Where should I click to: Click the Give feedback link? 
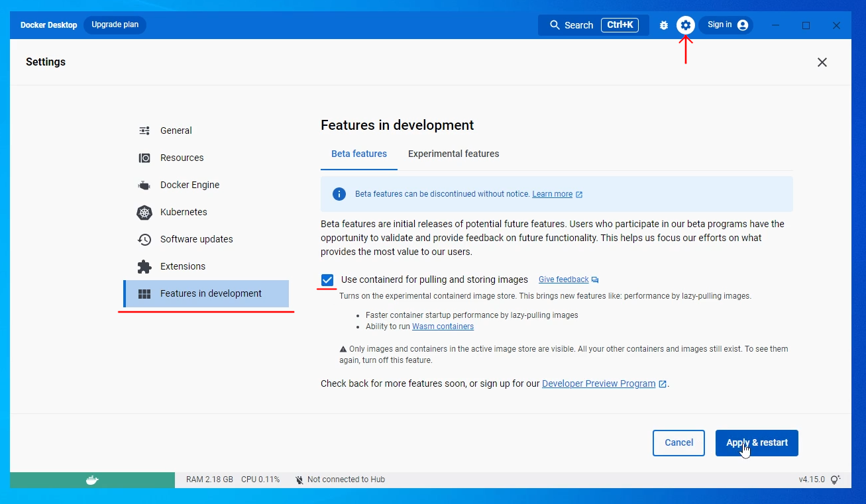click(x=564, y=279)
